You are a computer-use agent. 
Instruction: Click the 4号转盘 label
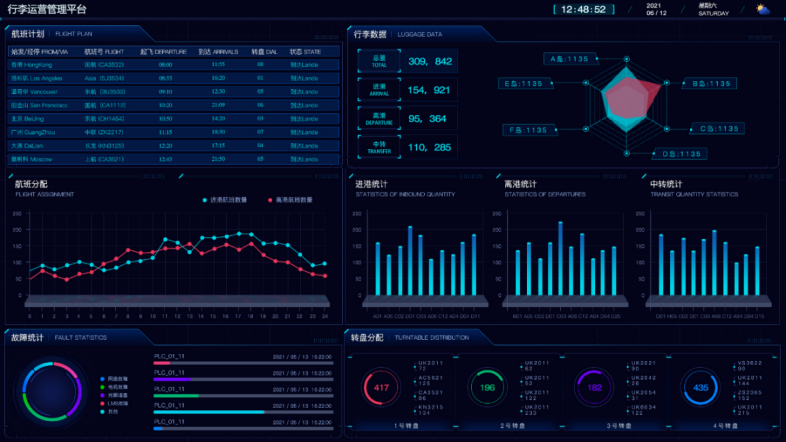[x=725, y=425]
